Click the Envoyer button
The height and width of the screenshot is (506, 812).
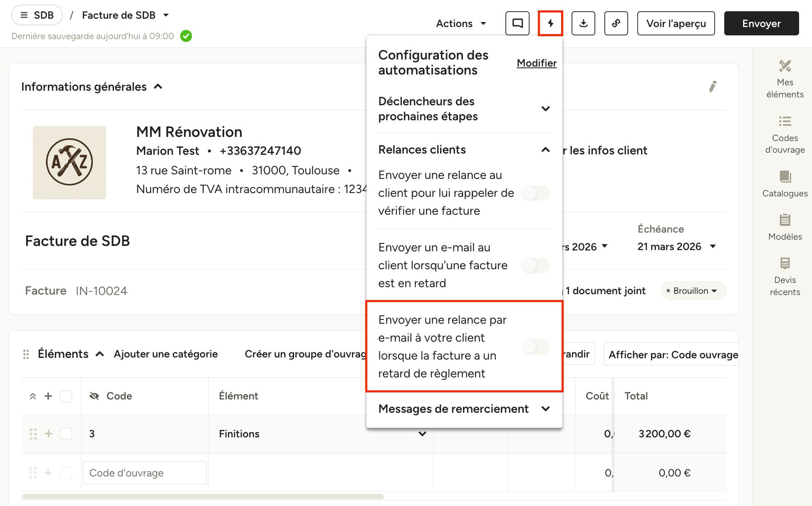pyautogui.click(x=761, y=23)
